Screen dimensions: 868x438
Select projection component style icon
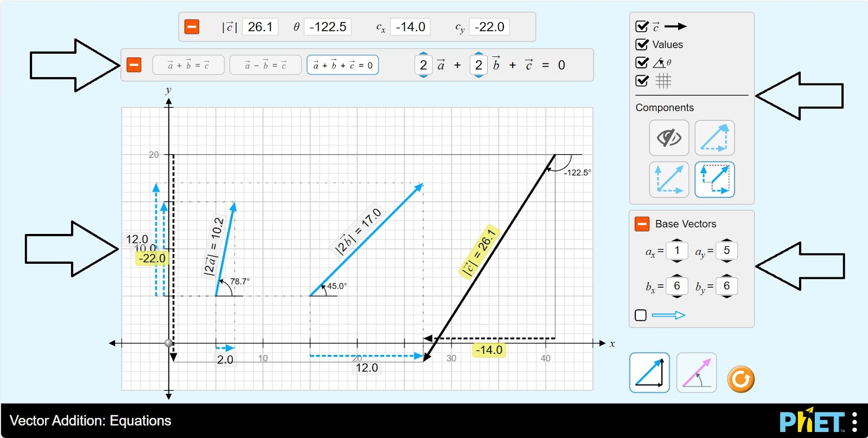[x=714, y=179]
